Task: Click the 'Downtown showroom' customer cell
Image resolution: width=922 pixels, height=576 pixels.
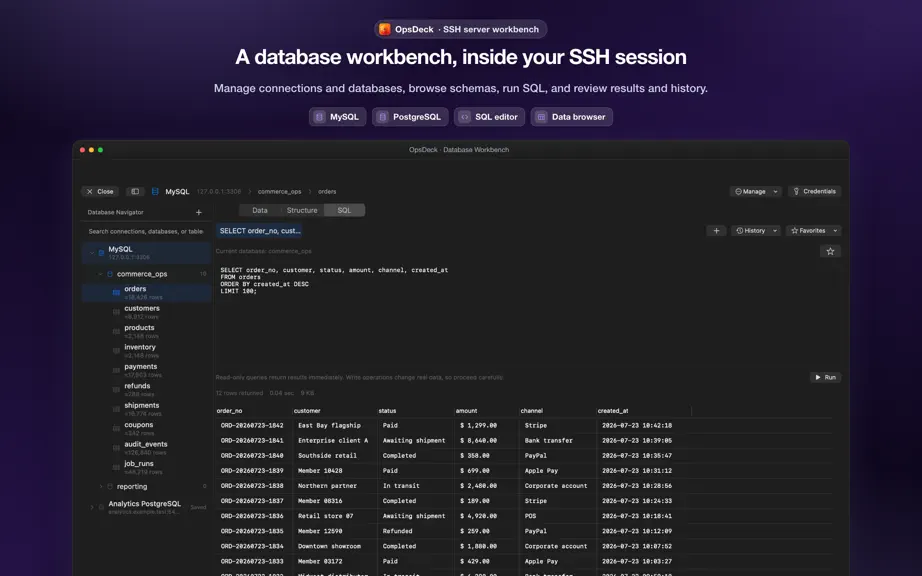Action: point(329,547)
